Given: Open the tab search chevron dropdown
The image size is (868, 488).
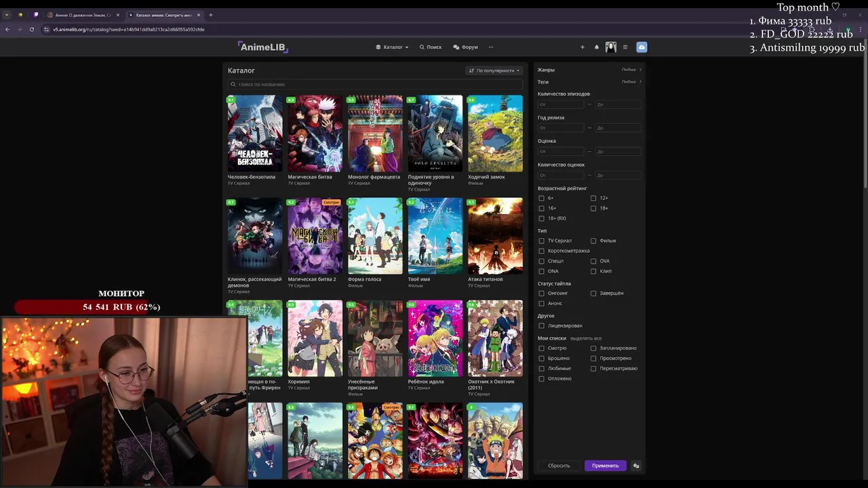Looking at the screenshot, I should click(x=7, y=15).
